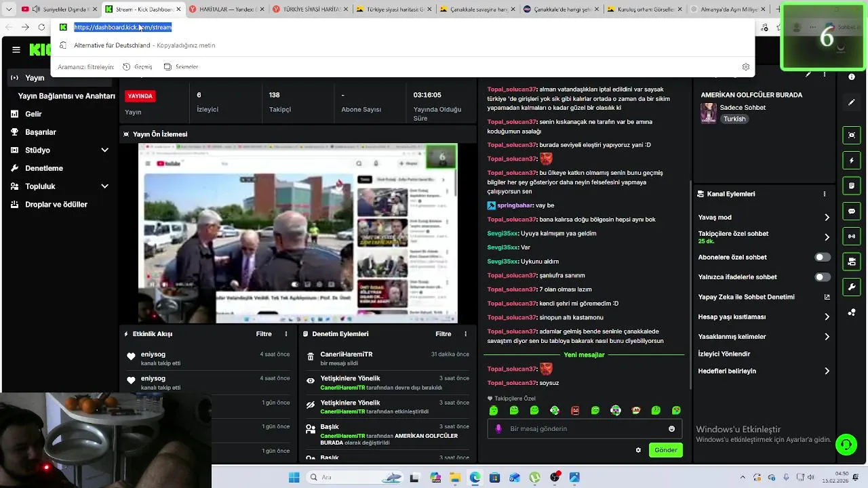Open browser tab list dropdown arrow

click(x=9, y=9)
